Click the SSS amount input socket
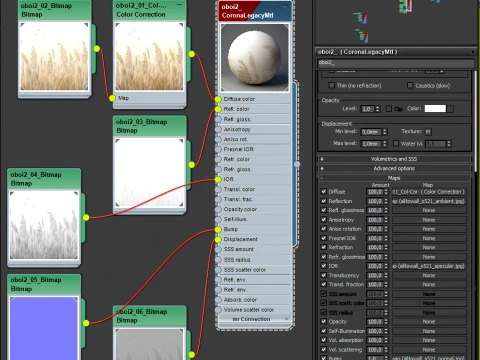Image resolution: width=480 pixels, height=360 pixels. 218,249
